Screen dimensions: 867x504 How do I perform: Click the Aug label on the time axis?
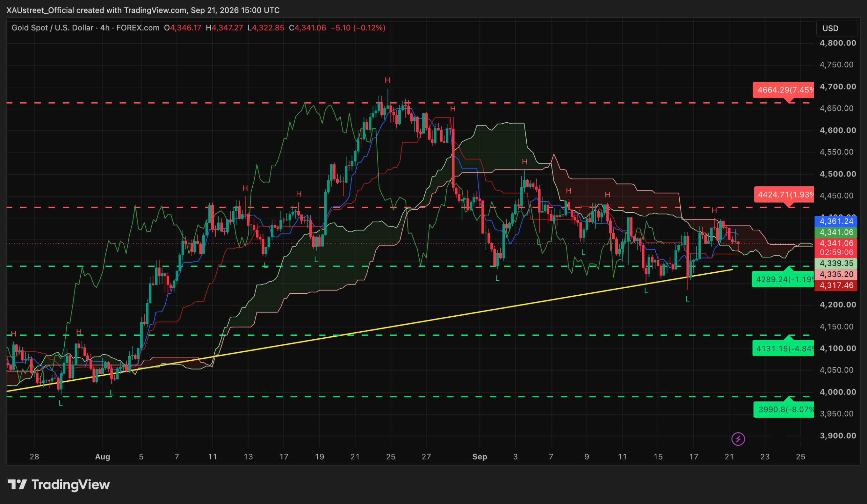click(x=103, y=457)
